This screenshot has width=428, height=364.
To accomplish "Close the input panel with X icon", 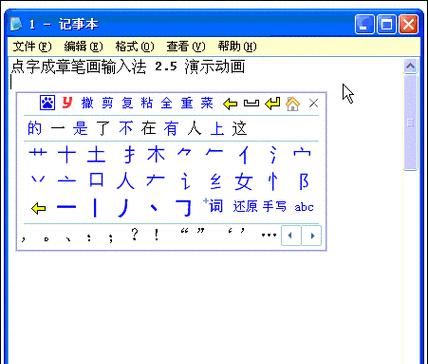I will click(x=314, y=104).
